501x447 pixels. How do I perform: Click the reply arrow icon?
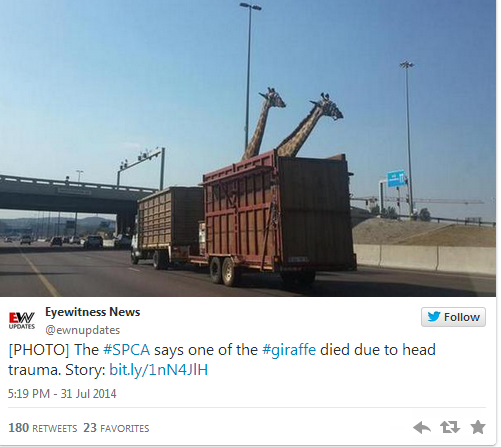(422, 428)
